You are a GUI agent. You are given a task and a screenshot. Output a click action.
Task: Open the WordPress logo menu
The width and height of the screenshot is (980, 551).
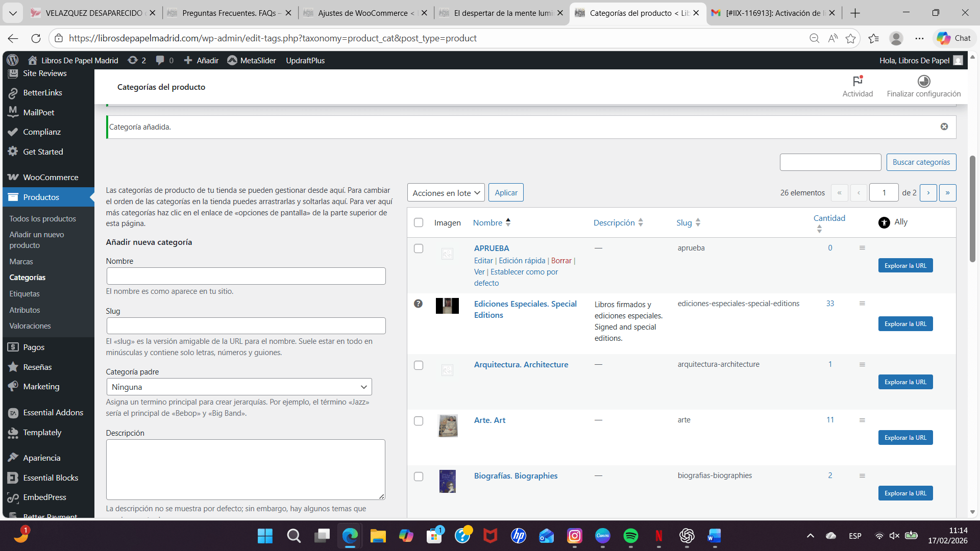tap(13, 60)
